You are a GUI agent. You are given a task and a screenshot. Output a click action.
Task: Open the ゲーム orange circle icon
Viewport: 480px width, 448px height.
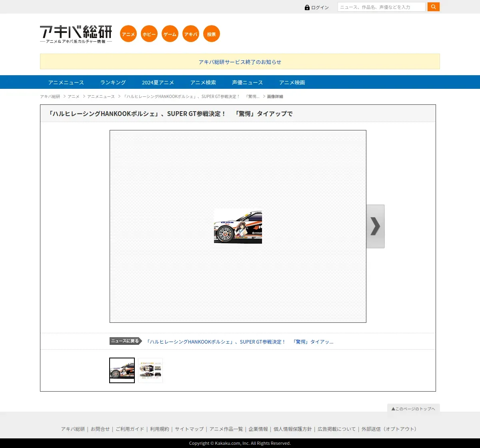(x=170, y=34)
